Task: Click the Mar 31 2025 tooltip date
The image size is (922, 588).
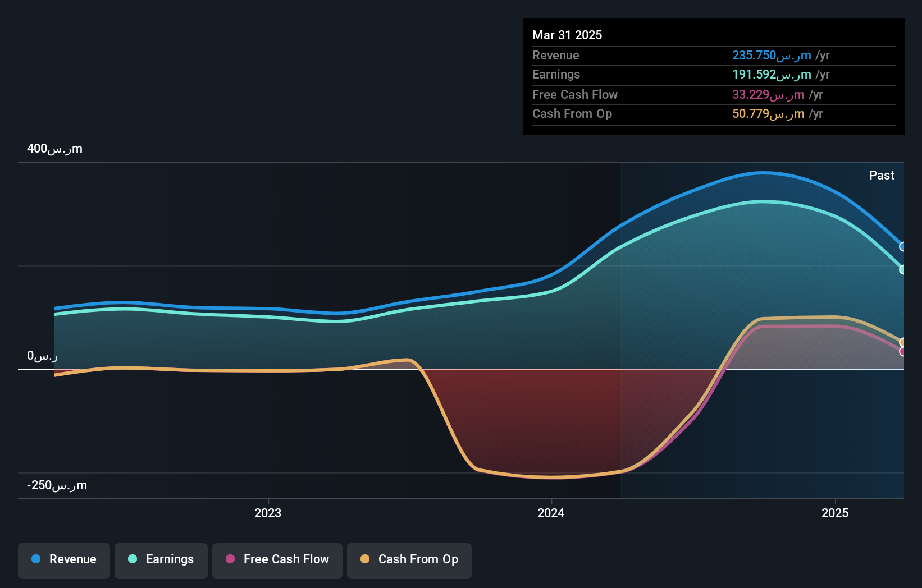Action: pyautogui.click(x=567, y=35)
